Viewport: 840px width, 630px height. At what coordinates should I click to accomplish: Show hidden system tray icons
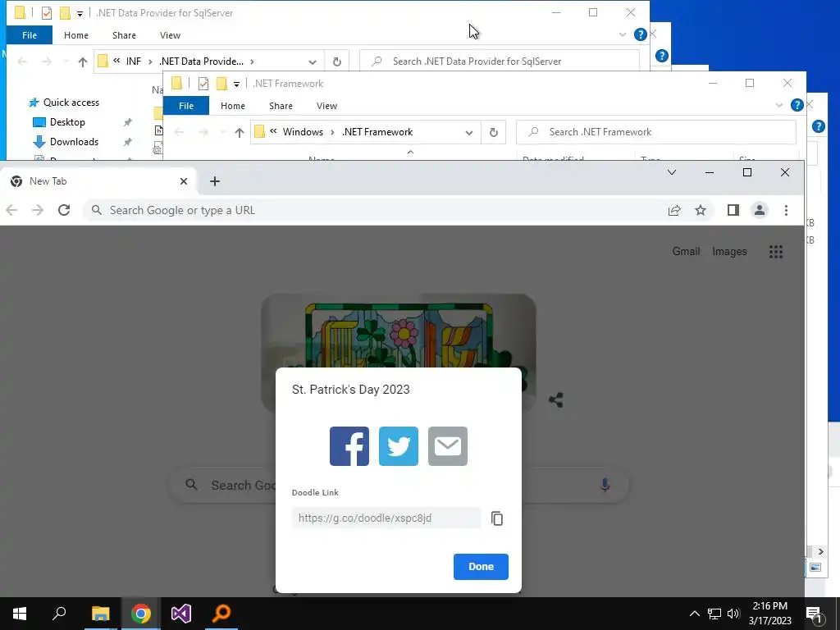(x=694, y=614)
